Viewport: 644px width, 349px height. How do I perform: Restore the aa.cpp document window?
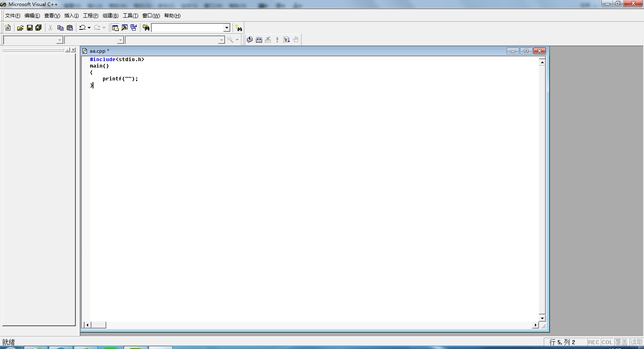pyautogui.click(x=526, y=51)
